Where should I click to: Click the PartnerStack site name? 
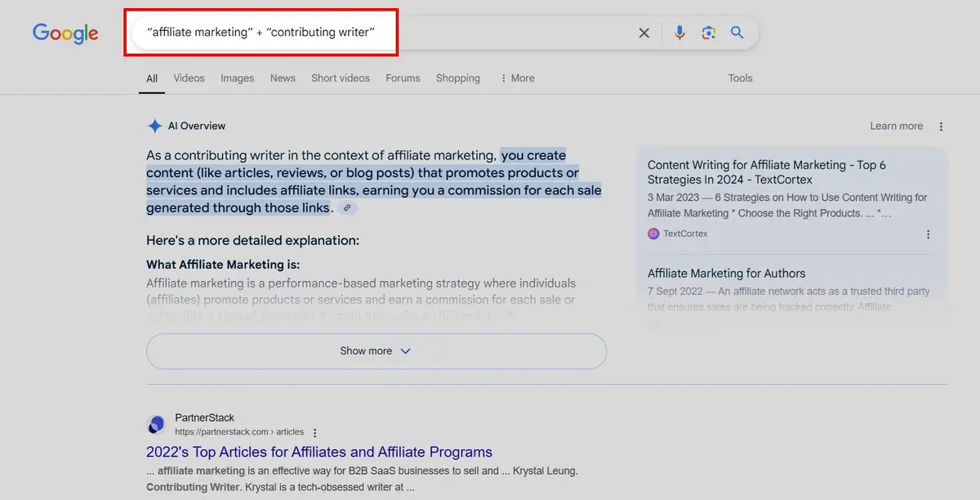[204, 417]
